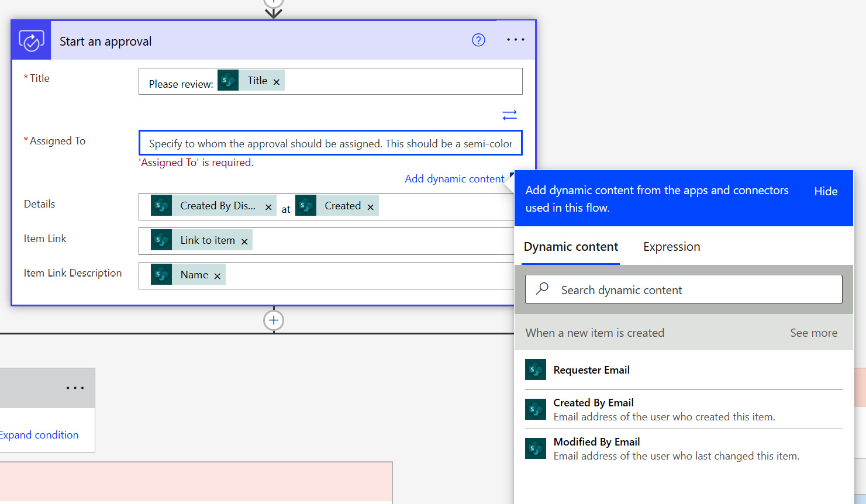Click the Start an approval title bar
866x504 pixels.
click(x=273, y=40)
